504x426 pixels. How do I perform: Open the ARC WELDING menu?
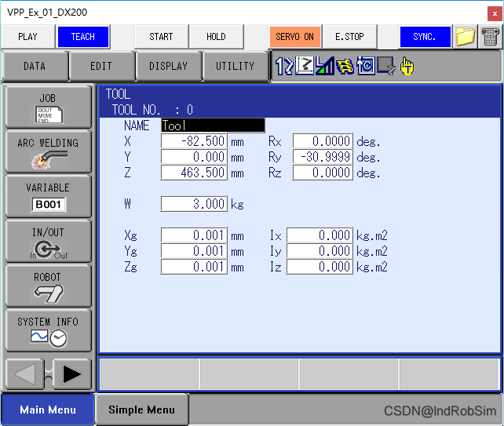coord(49,151)
